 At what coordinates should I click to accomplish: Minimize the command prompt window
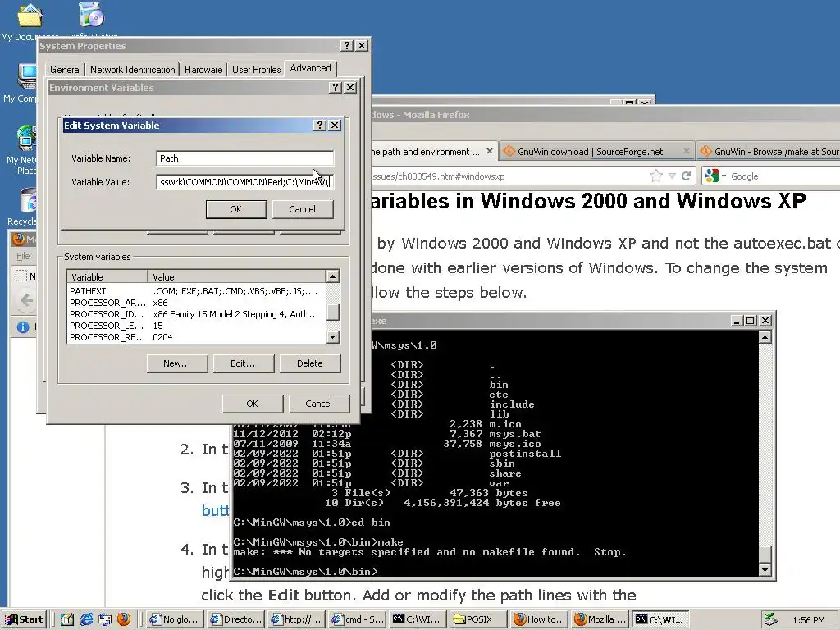(x=737, y=321)
